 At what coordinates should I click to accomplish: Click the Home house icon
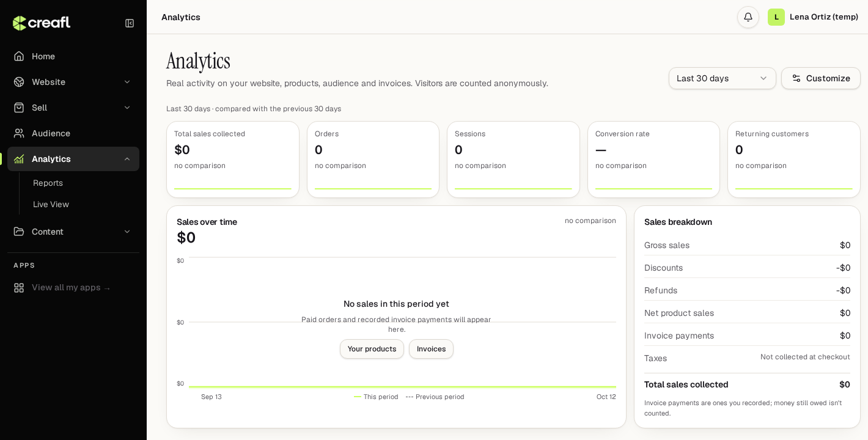19,56
